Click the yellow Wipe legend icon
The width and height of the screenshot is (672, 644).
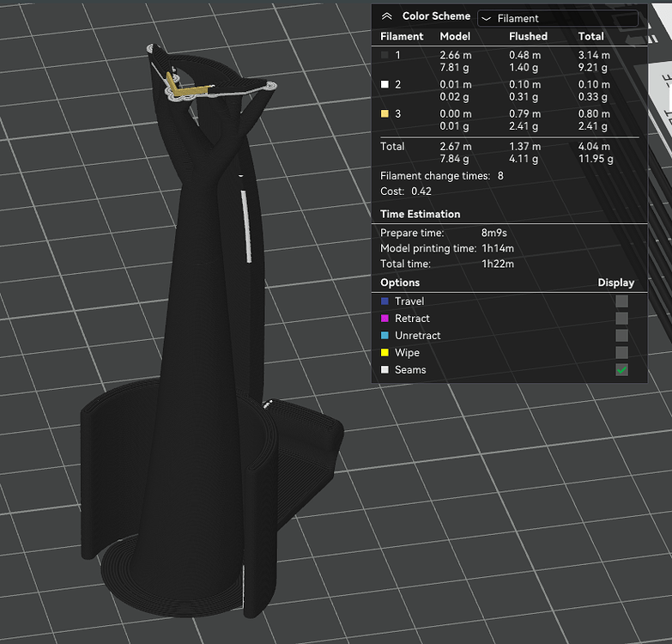[384, 353]
